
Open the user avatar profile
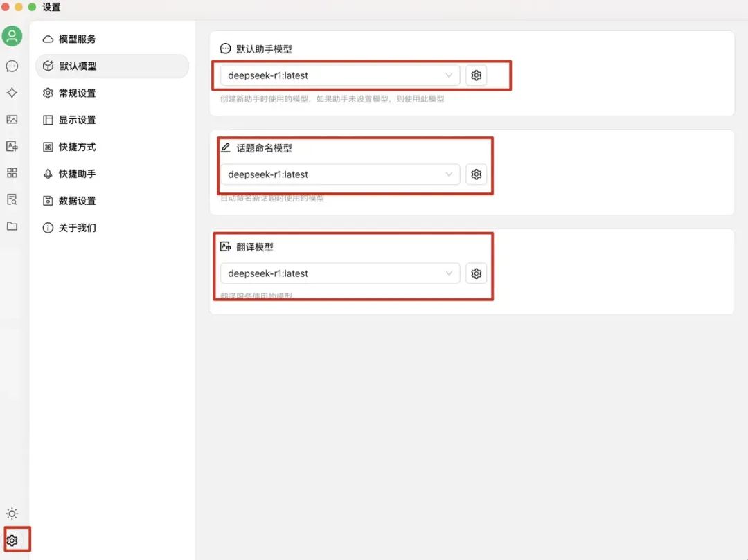pyautogui.click(x=12, y=36)
